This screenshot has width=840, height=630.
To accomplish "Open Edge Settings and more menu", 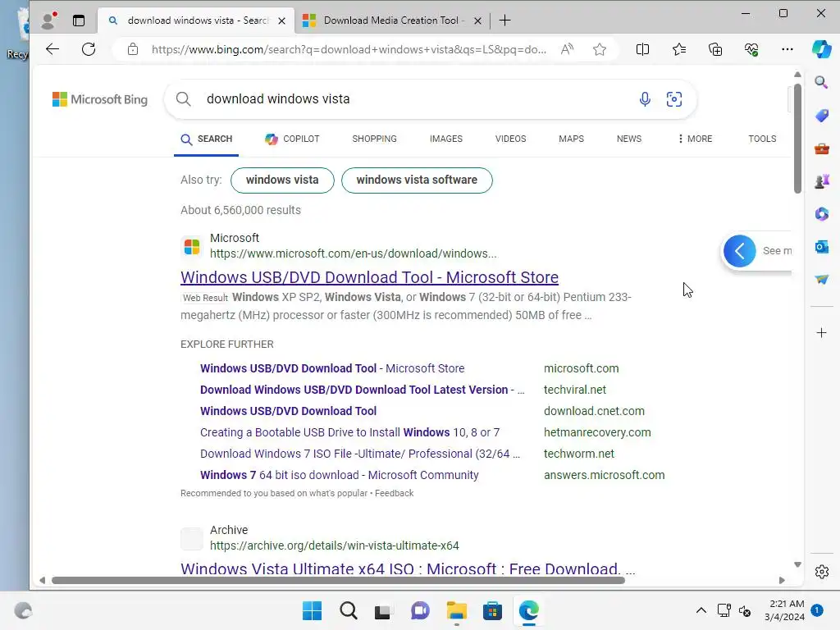I will [x=787, y=49].
